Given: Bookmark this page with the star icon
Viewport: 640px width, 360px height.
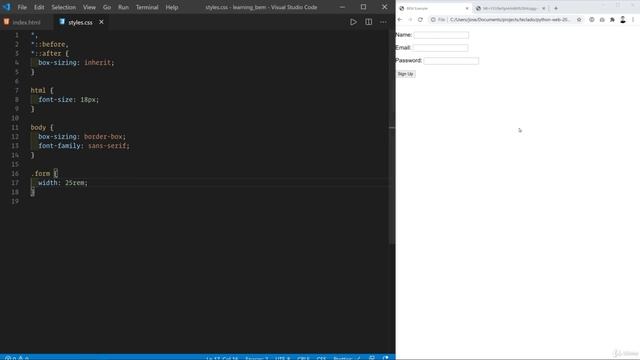Looking at the screenshot, I should pos(579,20).
